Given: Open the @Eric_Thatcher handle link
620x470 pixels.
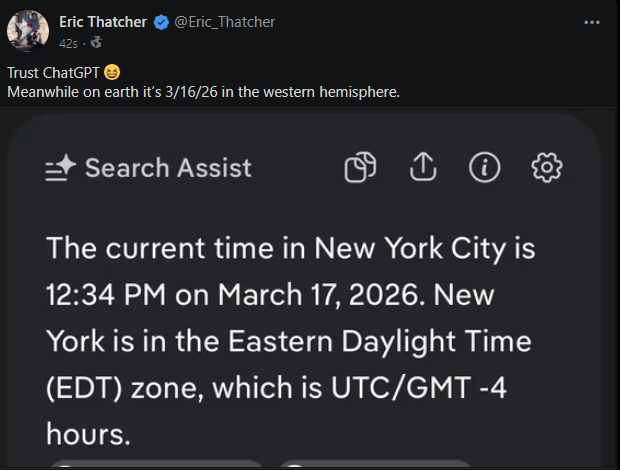Looking at the screenshot, I should (225, 22).
